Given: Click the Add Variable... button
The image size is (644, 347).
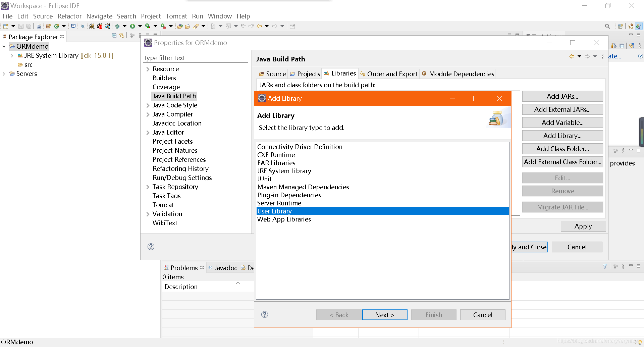Looking at the screenshot, I should tap(562, 122).
